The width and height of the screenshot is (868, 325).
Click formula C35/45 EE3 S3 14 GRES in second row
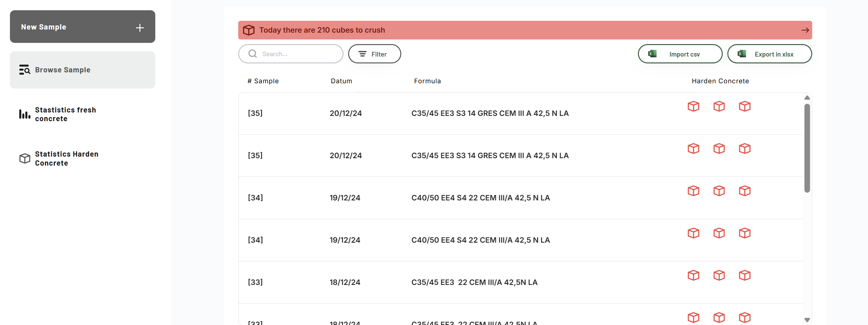tap(490, 155)
